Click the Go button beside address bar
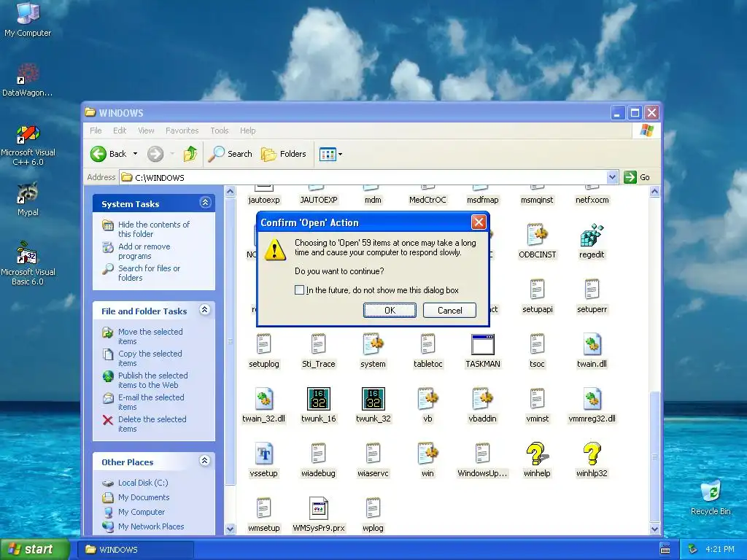747x560 pixels. click(x=637, y=177)
